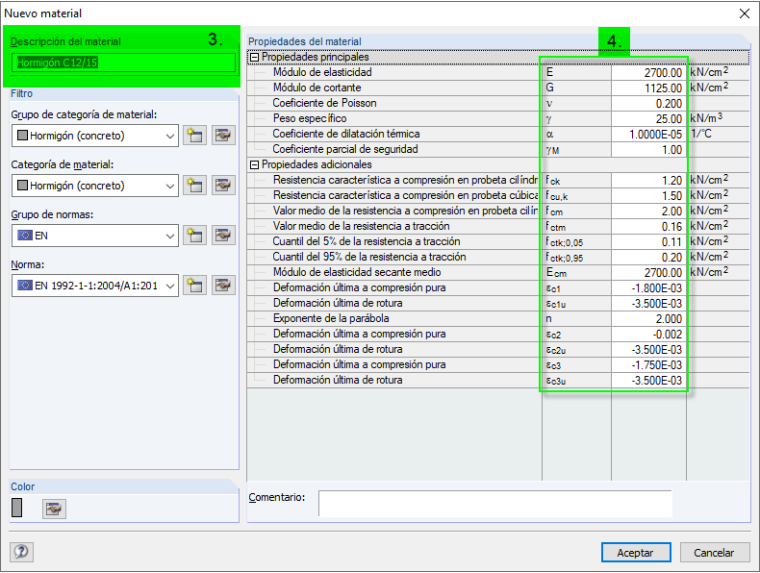The height and width of the screenshot is (573, 760).
Task: Click Valor medio de la resistencia a tracción
Action: (361, 226)
